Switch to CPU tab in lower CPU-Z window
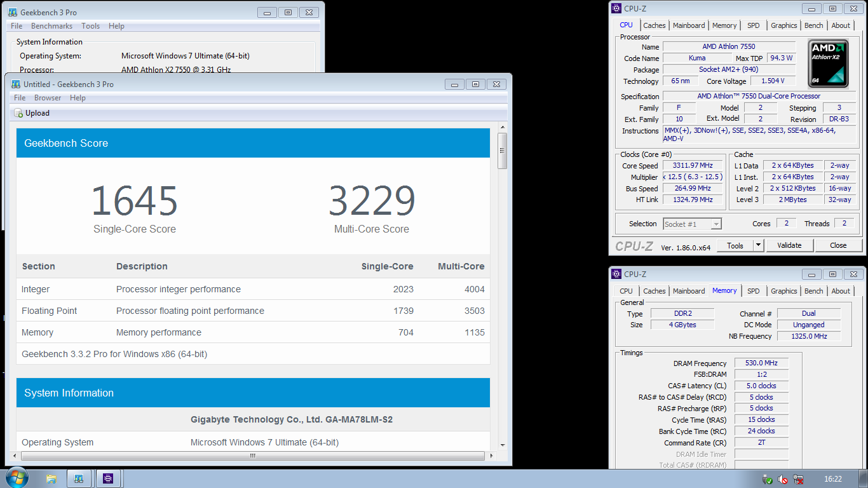Screen dimensions: 868x488 [626, 291]
